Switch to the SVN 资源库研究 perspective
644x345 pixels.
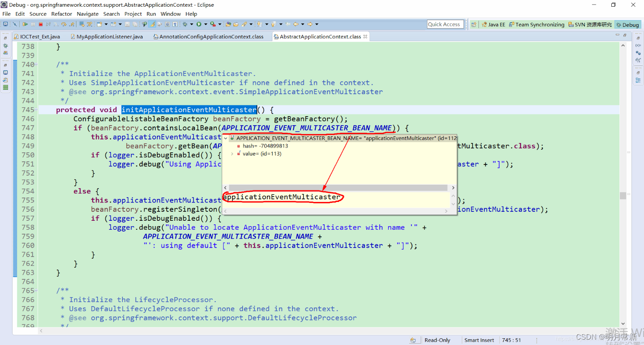pos(590,25)
